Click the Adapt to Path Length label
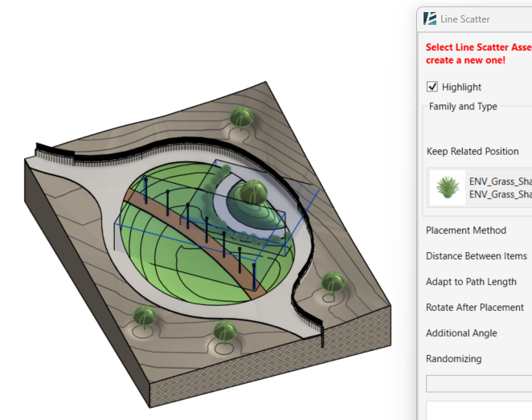This screenshot has height=420, width=532. pyautogui.click(x=471, y=282)
